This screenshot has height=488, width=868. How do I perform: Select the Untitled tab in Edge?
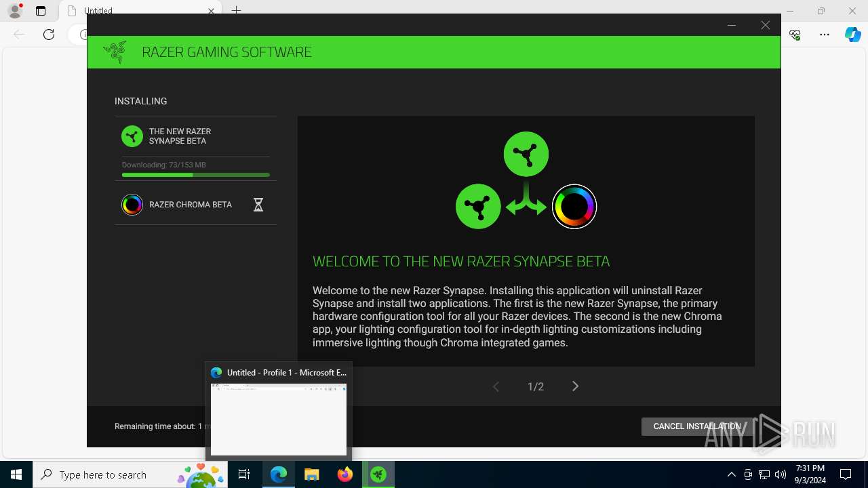click(x=139, y=11)
